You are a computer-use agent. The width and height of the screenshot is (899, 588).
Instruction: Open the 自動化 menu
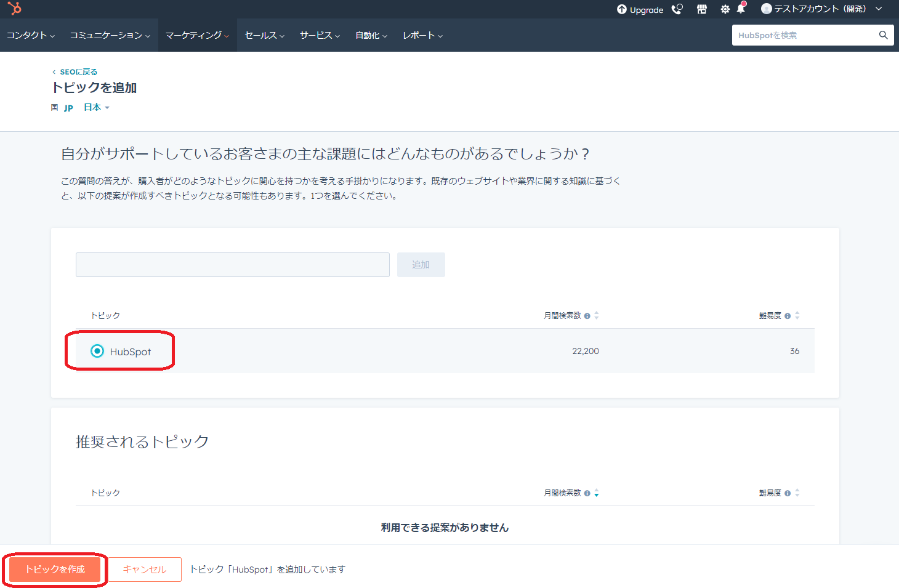[371, 35]
